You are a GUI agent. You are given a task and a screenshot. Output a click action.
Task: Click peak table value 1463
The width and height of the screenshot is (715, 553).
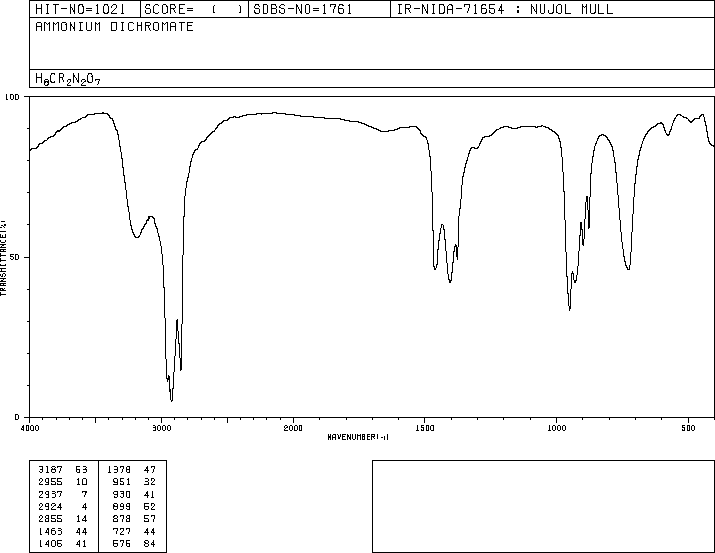pos(50,532)
